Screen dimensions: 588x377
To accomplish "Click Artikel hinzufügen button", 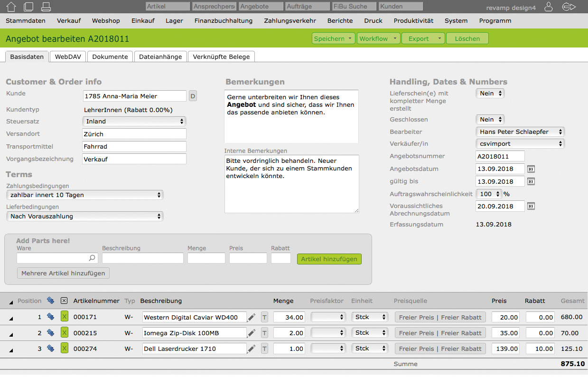I will [329, 259].
